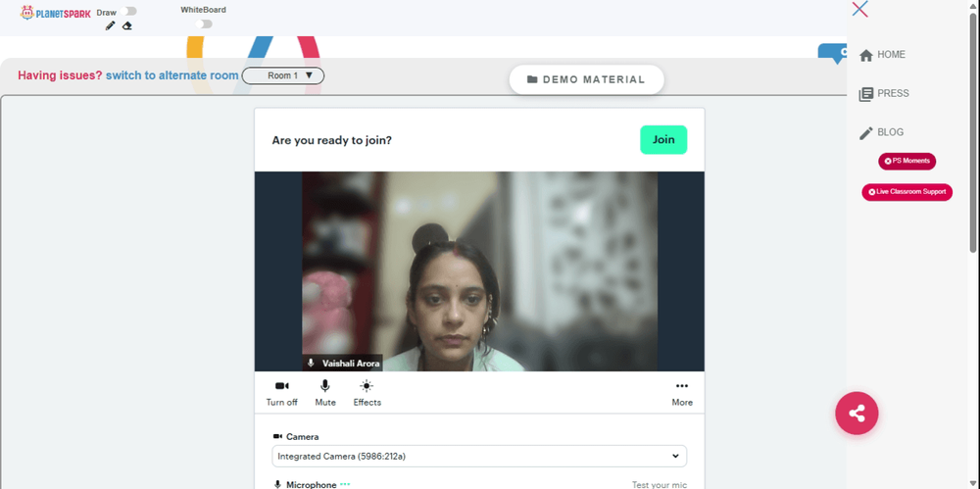The height and width of the screenshot is (489, 980).
Task: Click the Blog pencil icon
Action: 865,133
